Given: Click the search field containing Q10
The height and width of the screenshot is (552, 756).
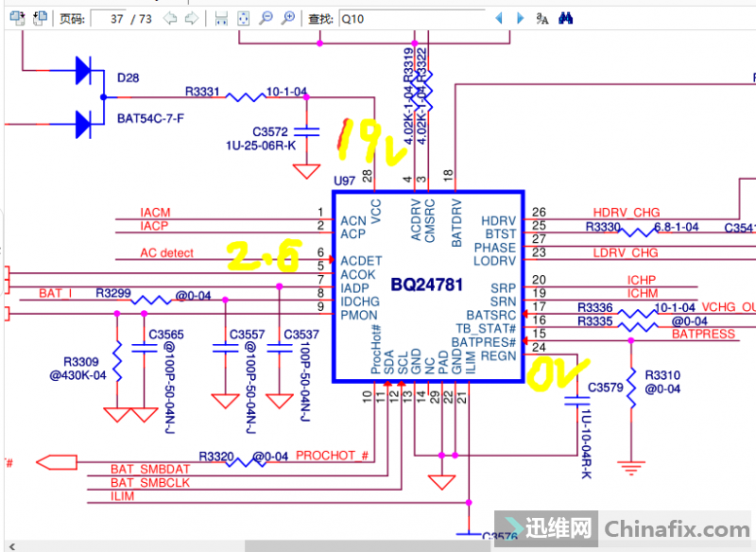Looking at the screenshot, I should coord(412,19).
